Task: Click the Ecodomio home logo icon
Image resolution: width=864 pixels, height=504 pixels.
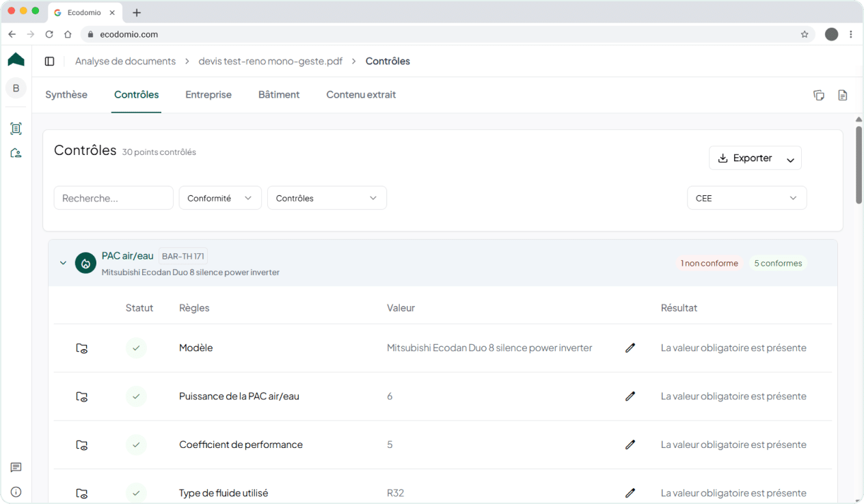Action: pos(16,60)
